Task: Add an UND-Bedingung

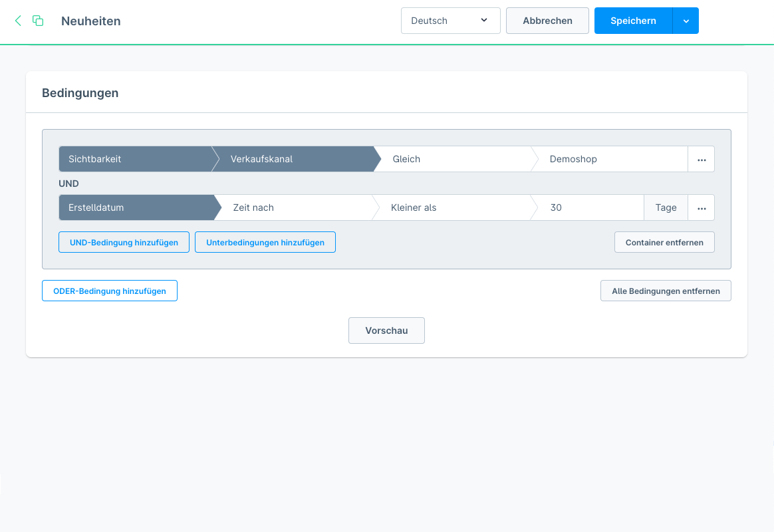Action: click(x=124, y=243)
